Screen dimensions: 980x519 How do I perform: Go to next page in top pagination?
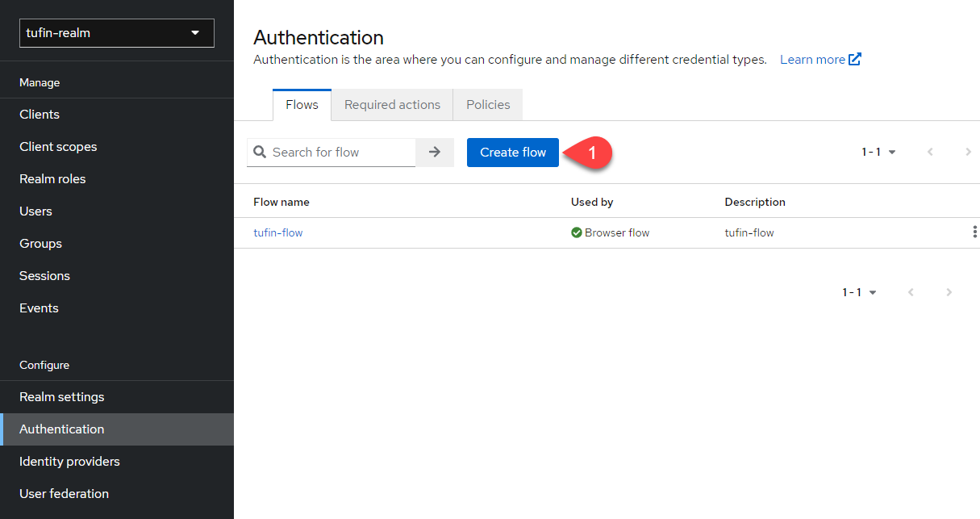968,152
